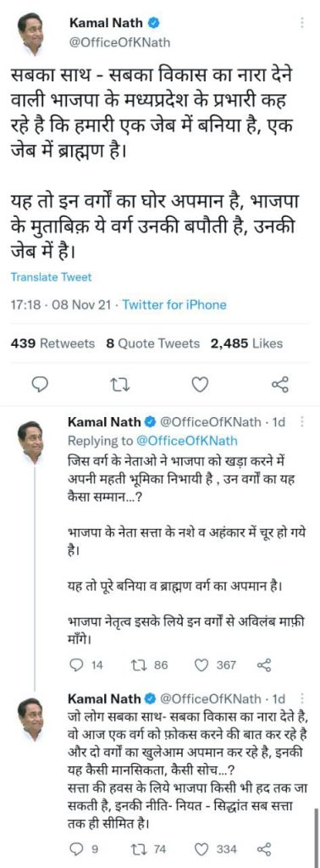320x868 pixels.
Task: Open more options on first reply tweet
Action: tap(301, 422)
